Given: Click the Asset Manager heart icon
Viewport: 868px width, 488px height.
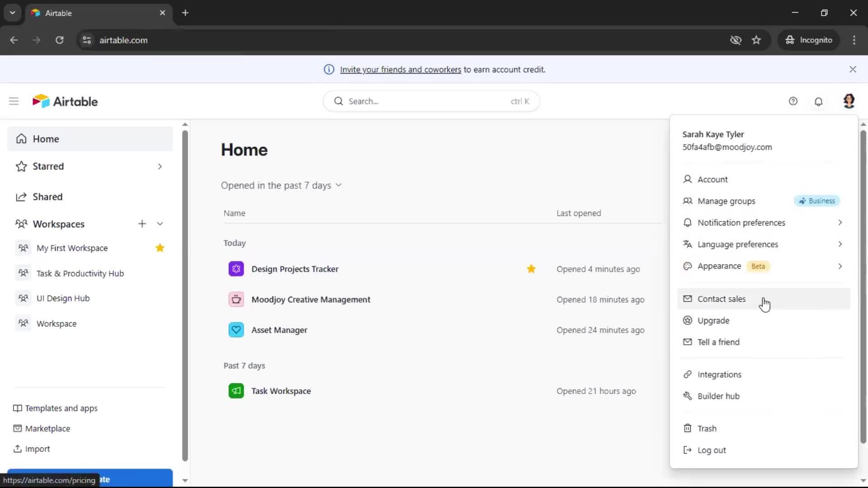Looking at the screenshot, I should [x=236, y=330].
